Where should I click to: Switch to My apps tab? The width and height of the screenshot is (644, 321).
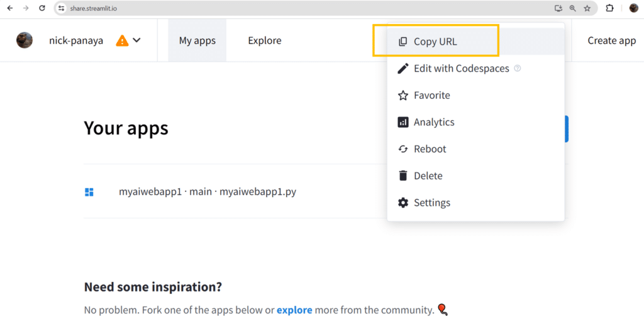pyautogui.click(x=197, y=40)
